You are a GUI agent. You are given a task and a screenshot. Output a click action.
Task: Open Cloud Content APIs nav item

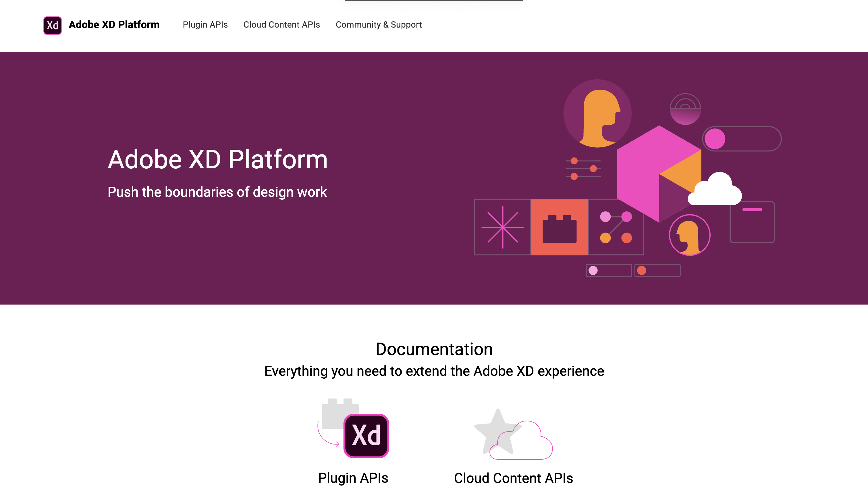pyautogui.click(x=281, y=25)
